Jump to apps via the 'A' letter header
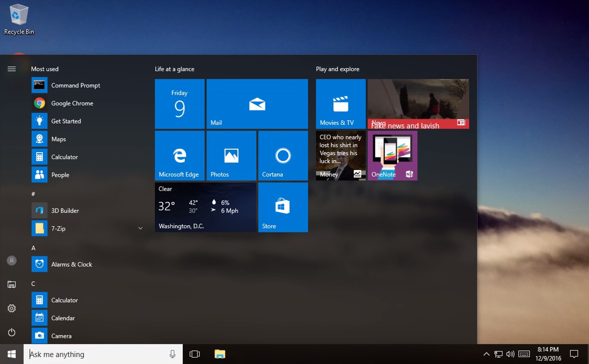 pyautogui.click(x=34, y=248)
